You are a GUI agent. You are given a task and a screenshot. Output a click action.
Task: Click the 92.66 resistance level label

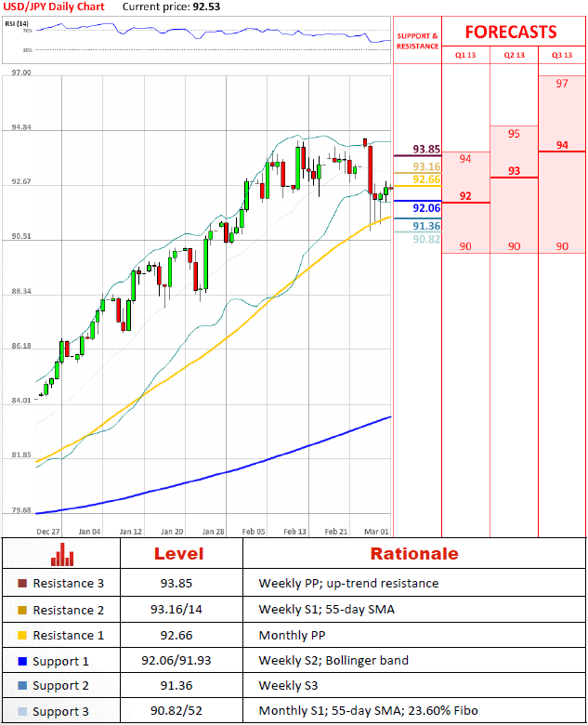click(426, 179)
